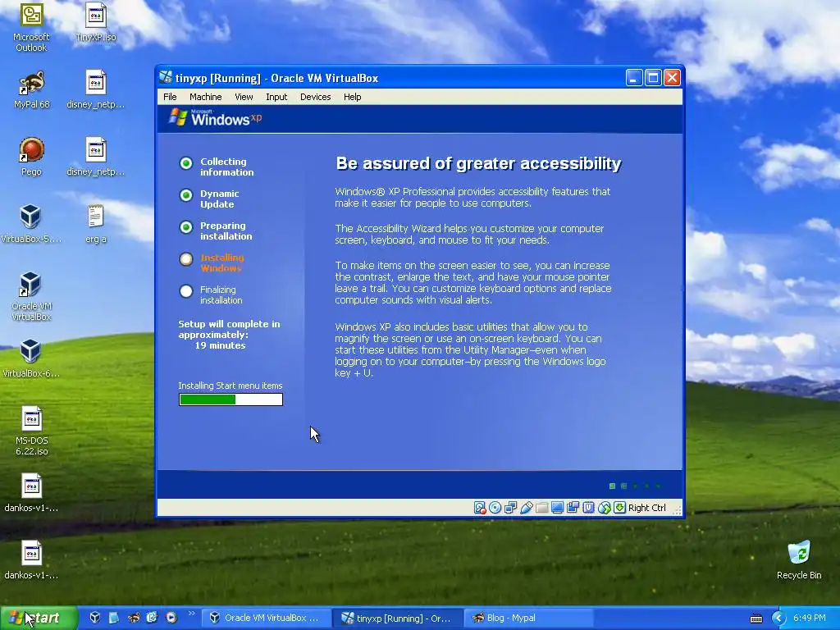840x630 pixels.
Task: Open the Machine menu
Action: click(x=206, y=97)
